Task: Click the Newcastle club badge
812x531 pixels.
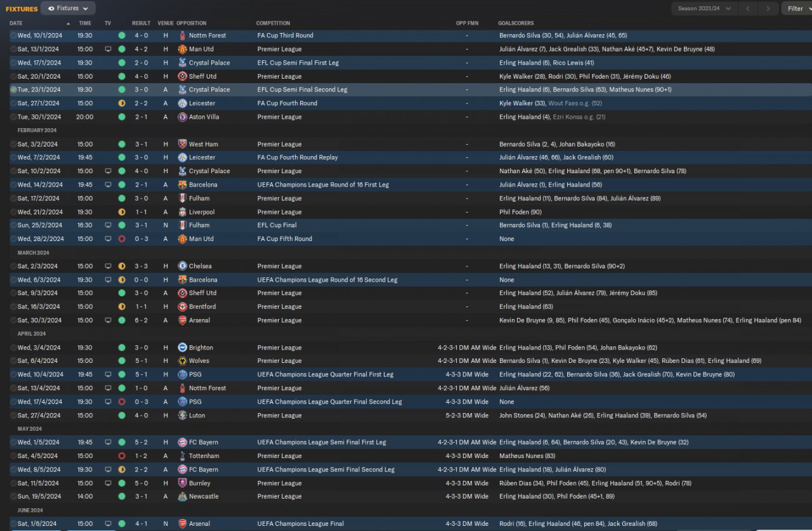Action: (183, 497)
